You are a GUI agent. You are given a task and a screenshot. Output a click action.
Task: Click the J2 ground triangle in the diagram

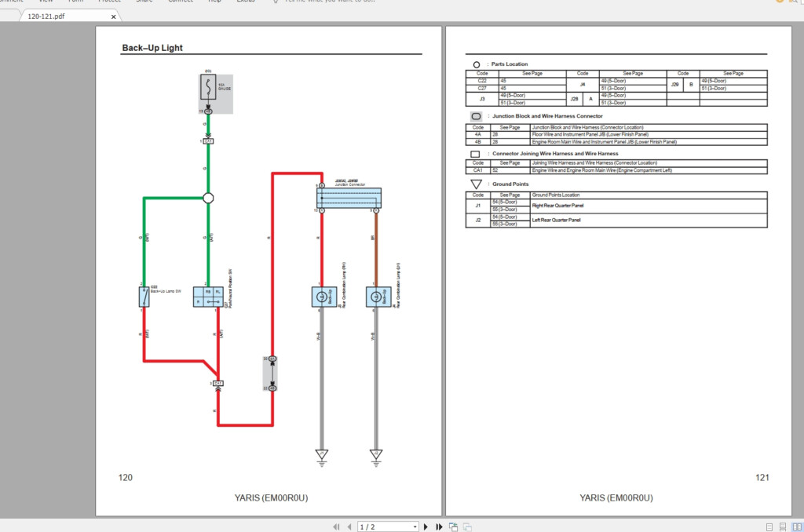coord(376,454)
